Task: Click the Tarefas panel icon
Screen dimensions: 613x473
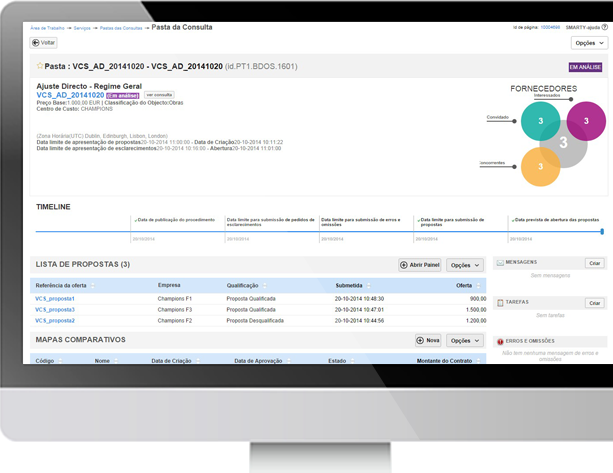Action: (x=500, y=302)
